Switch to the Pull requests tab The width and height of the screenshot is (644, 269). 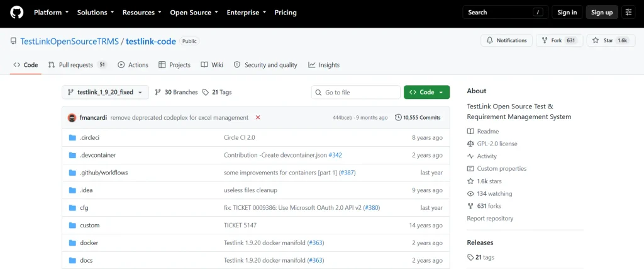(77, 65)
